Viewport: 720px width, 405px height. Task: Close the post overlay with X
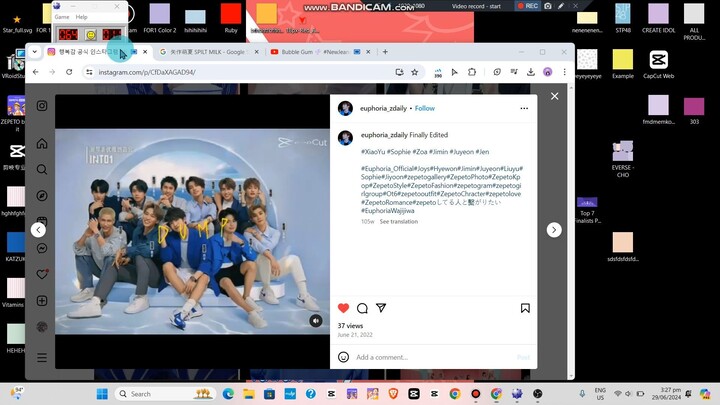(x=555, y=96)
